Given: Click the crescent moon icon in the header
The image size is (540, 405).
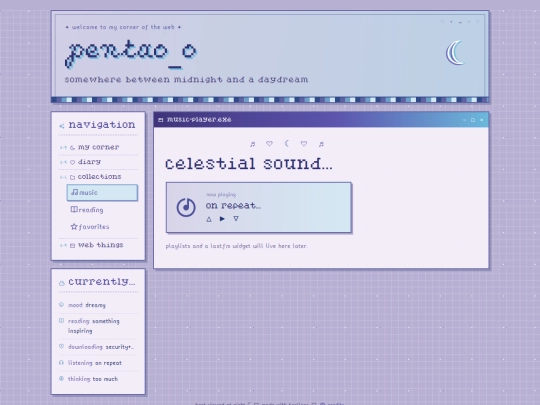Looking at the screenshot, I should (x=456, y=53).
